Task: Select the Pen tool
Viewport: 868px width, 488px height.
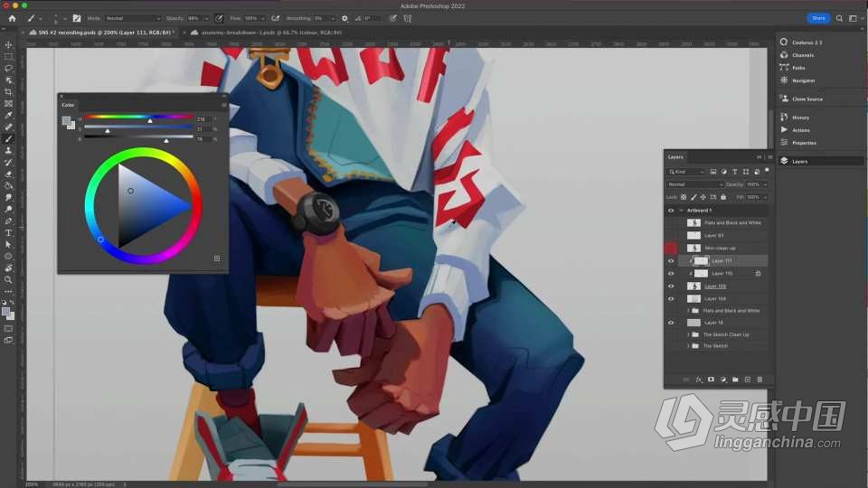Action: click(8, 221)
